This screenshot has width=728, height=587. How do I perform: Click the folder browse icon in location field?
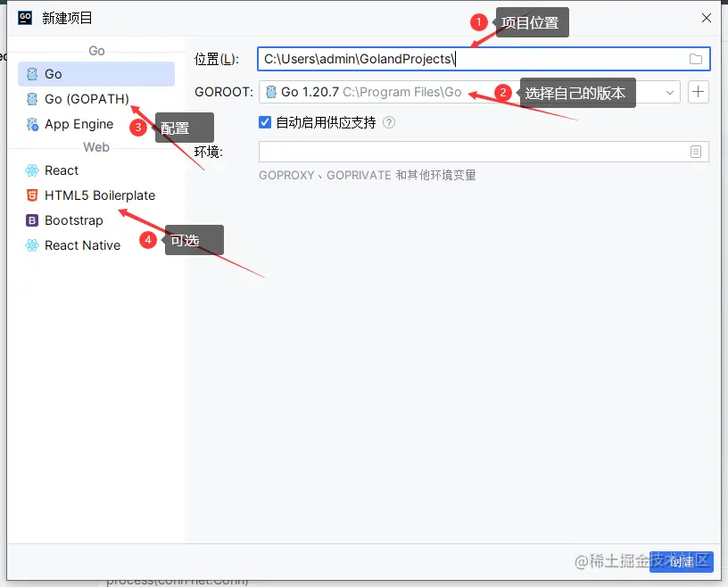coord(695,59)
